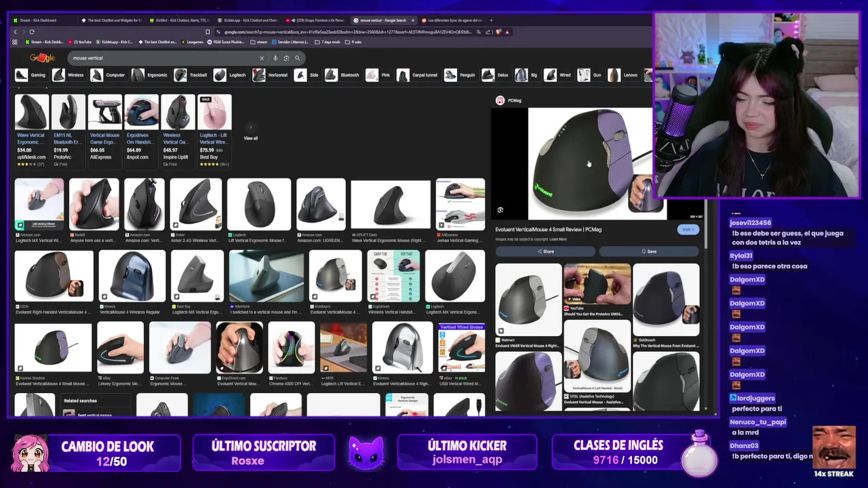Select the Horizontal filter chip
The image size is (868, 488).
pyautogui.click(x=271, y=75)
